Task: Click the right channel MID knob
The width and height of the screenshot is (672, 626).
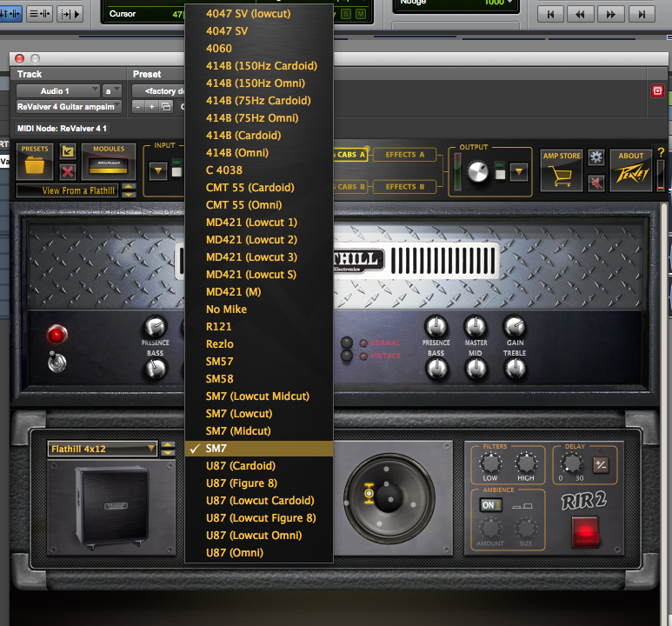Action: [476, 369]
